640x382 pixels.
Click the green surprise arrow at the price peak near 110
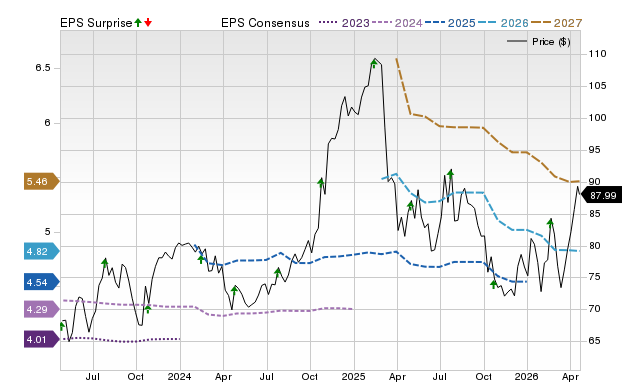click(374, 64)
